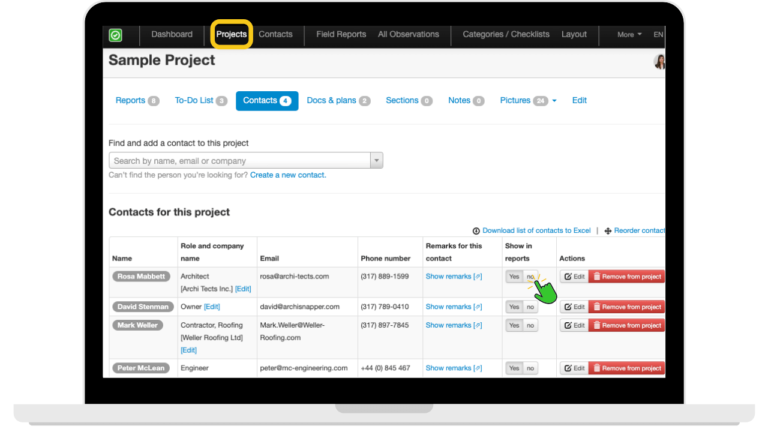Image resolution: width=768 pixels, height=432 pixels.
Task: Click the Rosa Mabbett name badge
Action: coord(141,276)
